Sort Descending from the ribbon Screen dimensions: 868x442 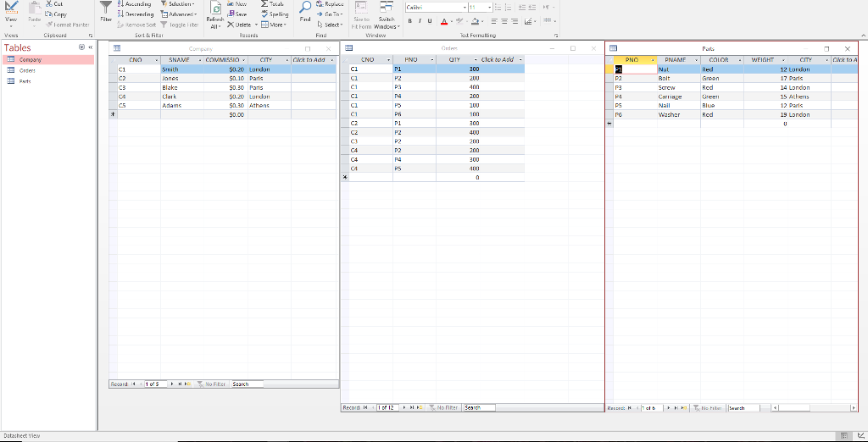[x=136, y=14]
